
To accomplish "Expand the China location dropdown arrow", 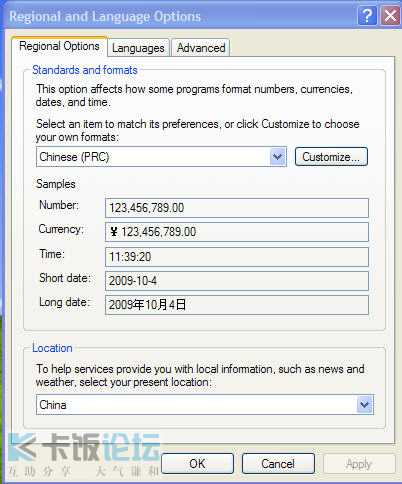I will coord(365,405).
